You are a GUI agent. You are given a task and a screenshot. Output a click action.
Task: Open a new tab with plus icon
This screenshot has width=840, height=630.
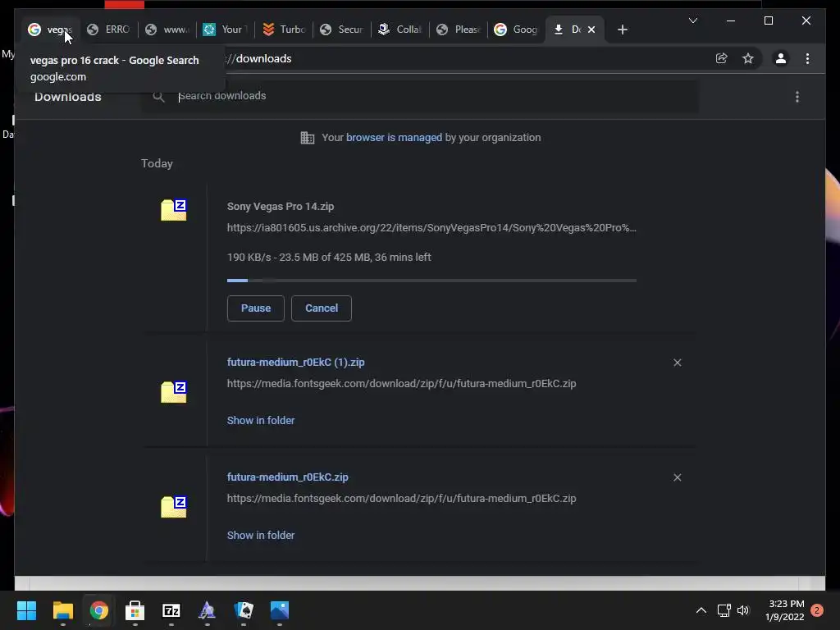622,30
